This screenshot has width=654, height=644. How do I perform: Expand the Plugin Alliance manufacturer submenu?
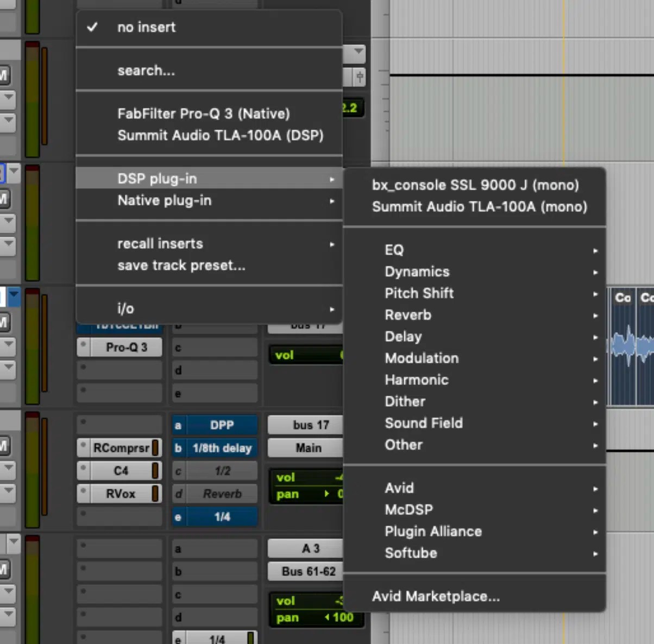click(475, 532)
